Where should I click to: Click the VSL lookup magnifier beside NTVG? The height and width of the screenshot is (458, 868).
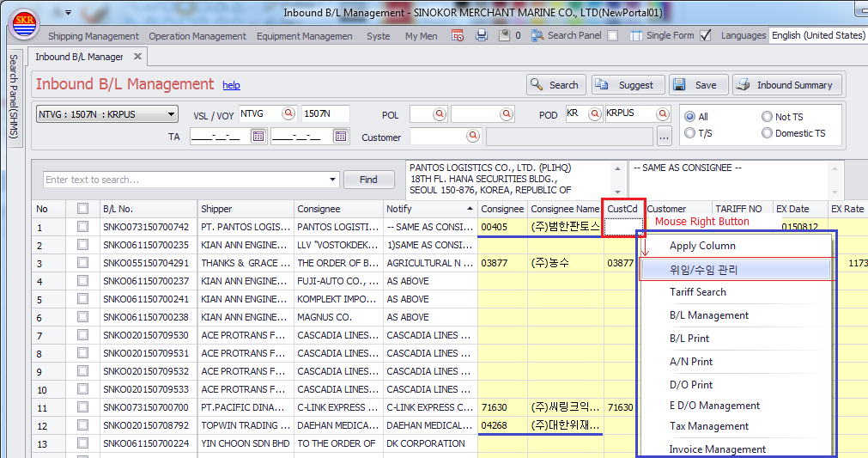[288, 113]
